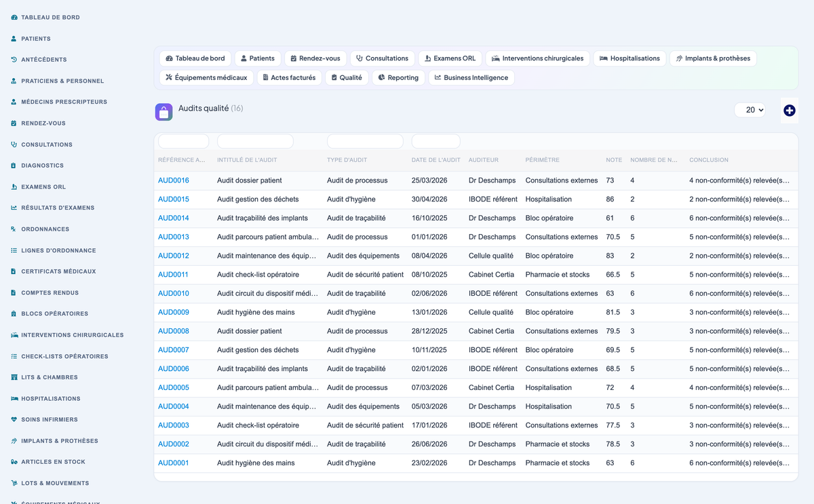Screen dimensions: 814x504
Task: Sort by the Conclusion column header
Action: [709, 160]
